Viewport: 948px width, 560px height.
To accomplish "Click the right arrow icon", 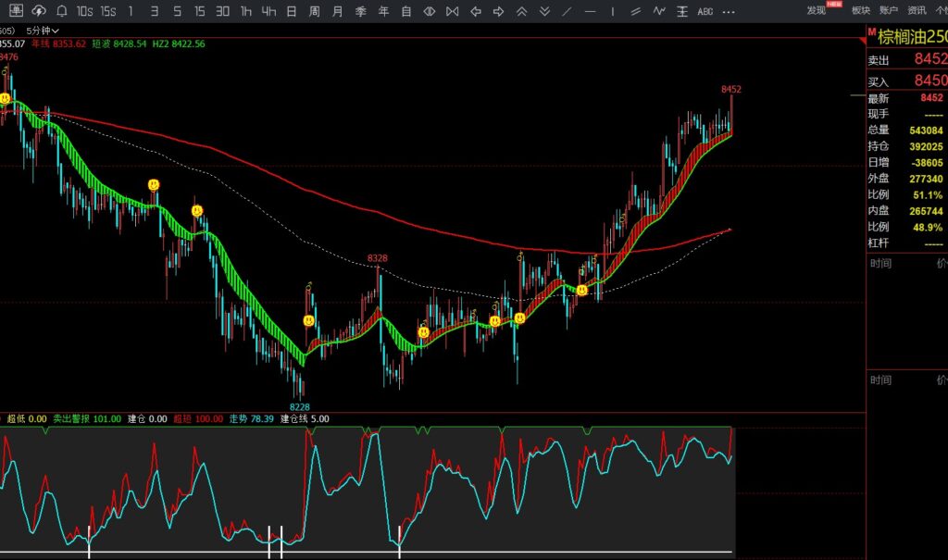I will click(x=498, y=11).
